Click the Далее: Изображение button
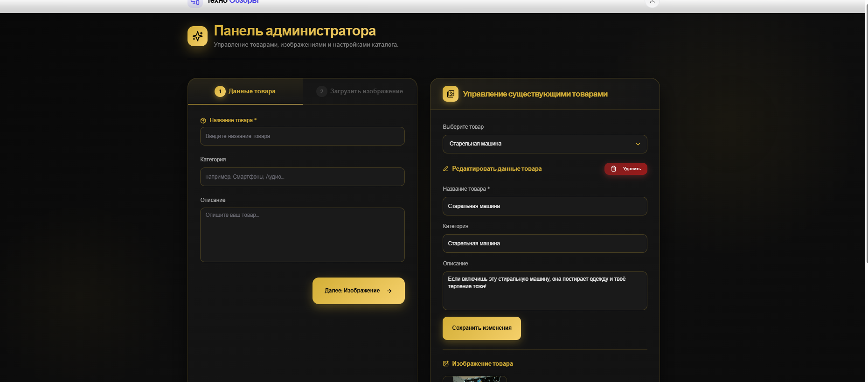The image size is (868, 382). tap(359, 291)
